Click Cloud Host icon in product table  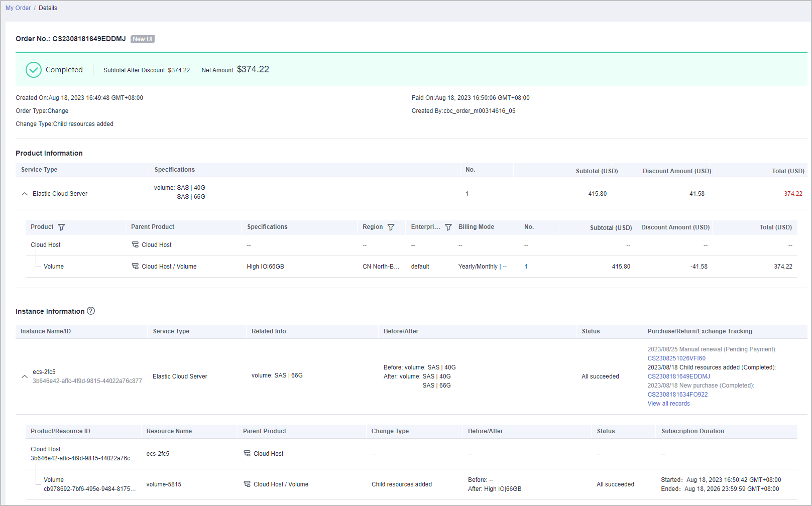(x=135, y=244)
